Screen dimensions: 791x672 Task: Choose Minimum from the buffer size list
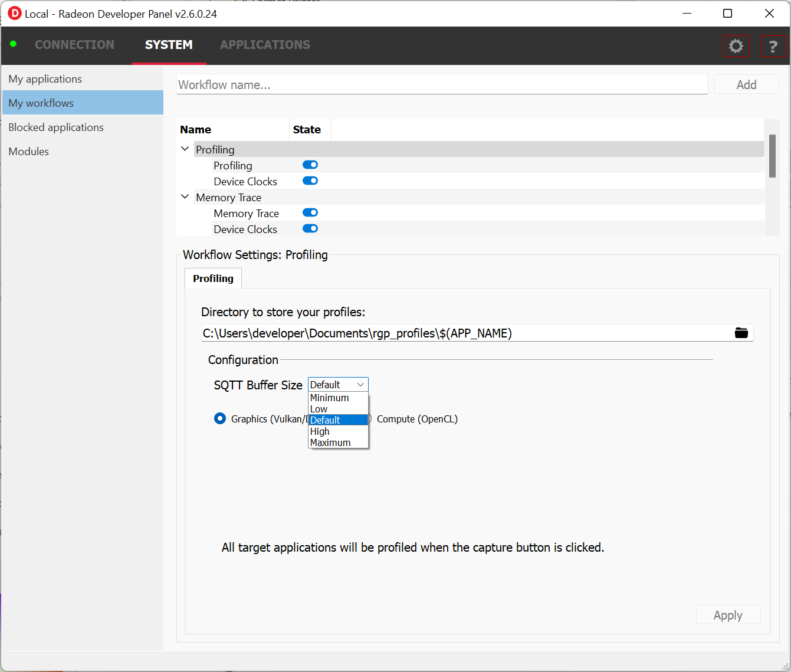[x=338, y=398]
